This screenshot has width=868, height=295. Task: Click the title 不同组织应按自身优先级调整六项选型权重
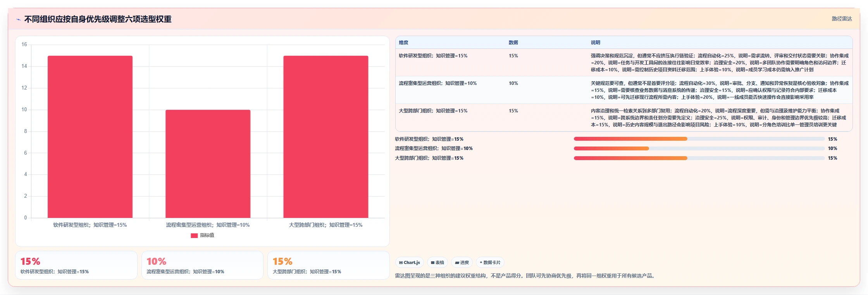point(98,19)
